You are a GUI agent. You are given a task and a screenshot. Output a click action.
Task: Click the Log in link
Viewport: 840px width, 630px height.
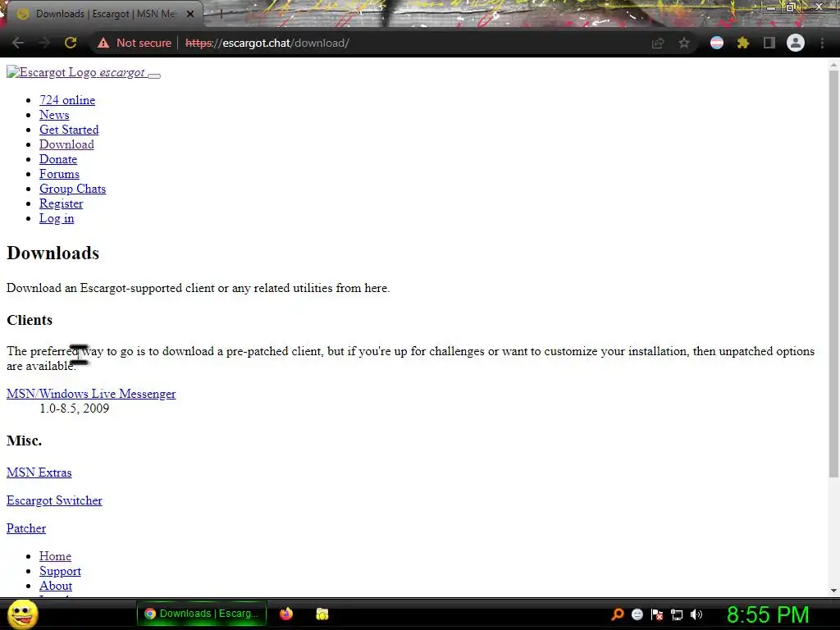(57, 218)
